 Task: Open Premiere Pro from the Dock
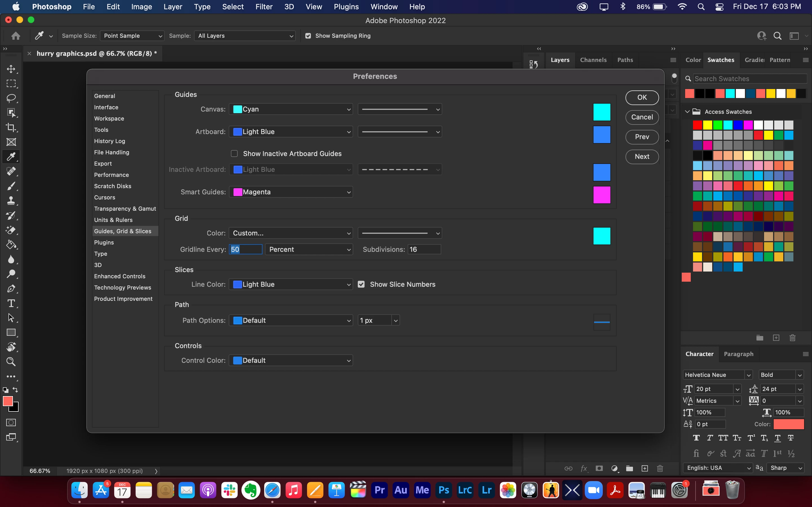pos(379,490)
